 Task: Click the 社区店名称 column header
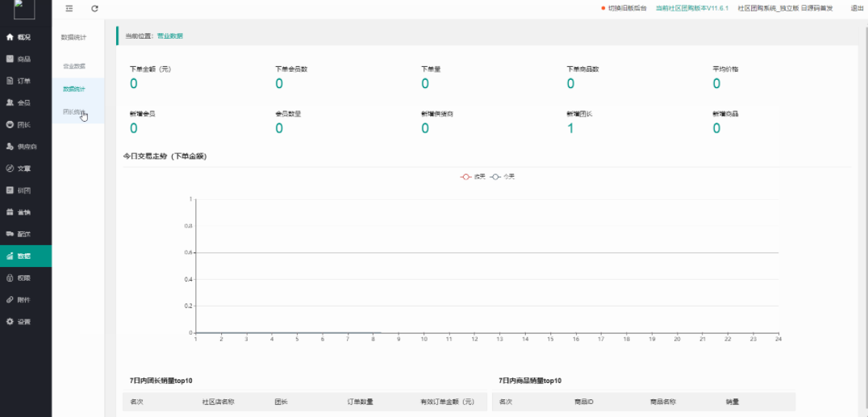pyautogui.click(x=218, y=402)
